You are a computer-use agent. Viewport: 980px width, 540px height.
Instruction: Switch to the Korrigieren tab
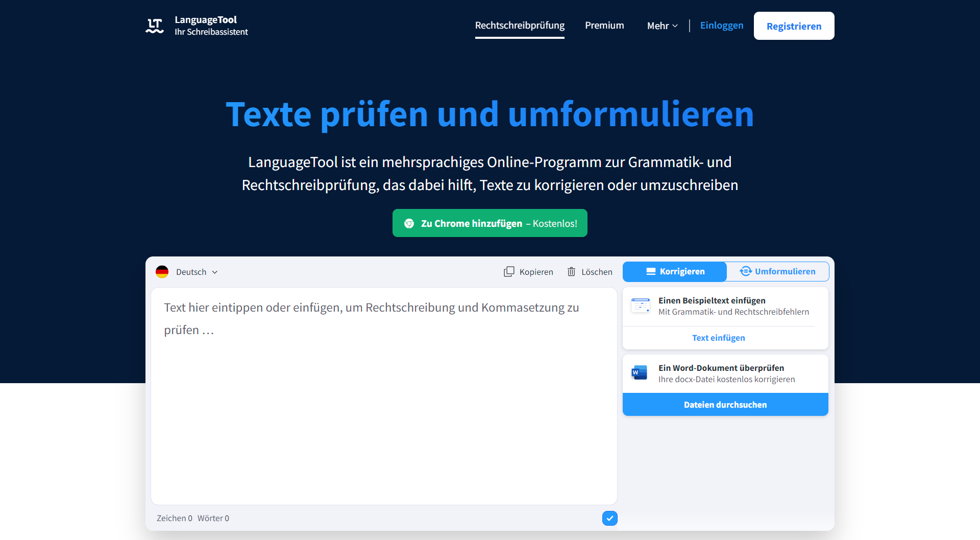674,271
